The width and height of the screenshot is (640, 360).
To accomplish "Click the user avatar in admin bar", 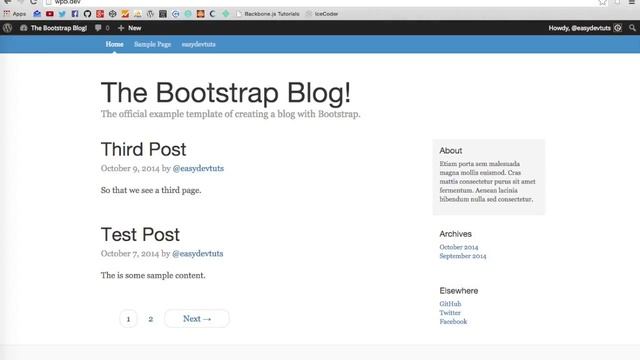I will click(x=618, y=28).
